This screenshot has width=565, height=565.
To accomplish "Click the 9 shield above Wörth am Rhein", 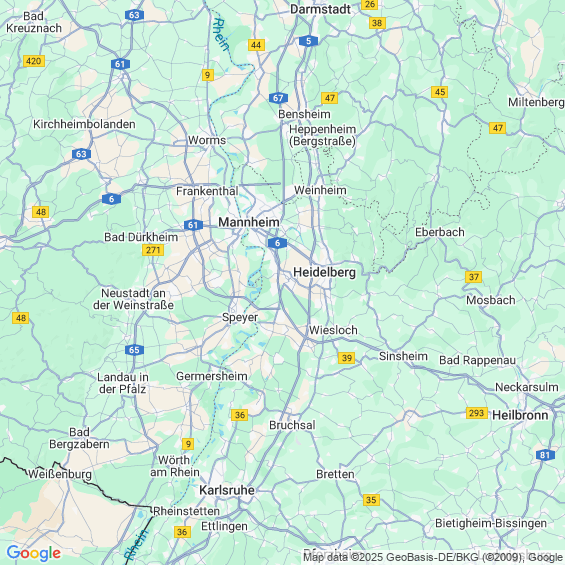I will pos(188,444).
